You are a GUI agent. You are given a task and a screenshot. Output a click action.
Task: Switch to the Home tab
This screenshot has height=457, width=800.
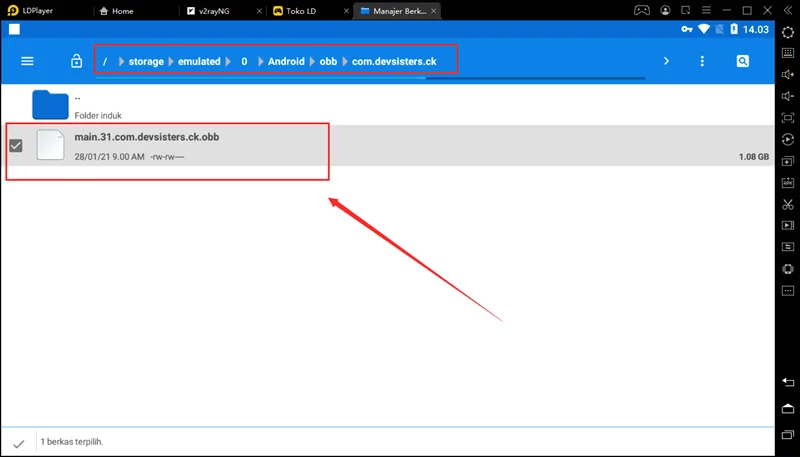116,11
